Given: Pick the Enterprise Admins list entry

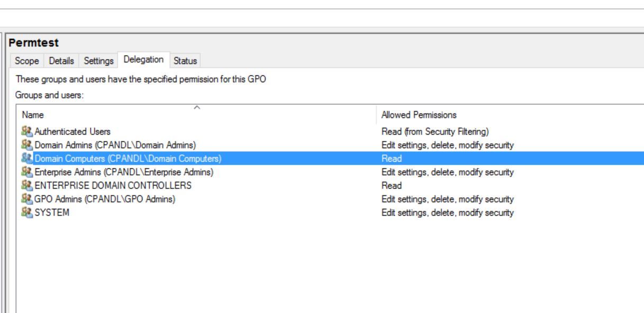Looking at the screenshot, I should coord(123,172).
